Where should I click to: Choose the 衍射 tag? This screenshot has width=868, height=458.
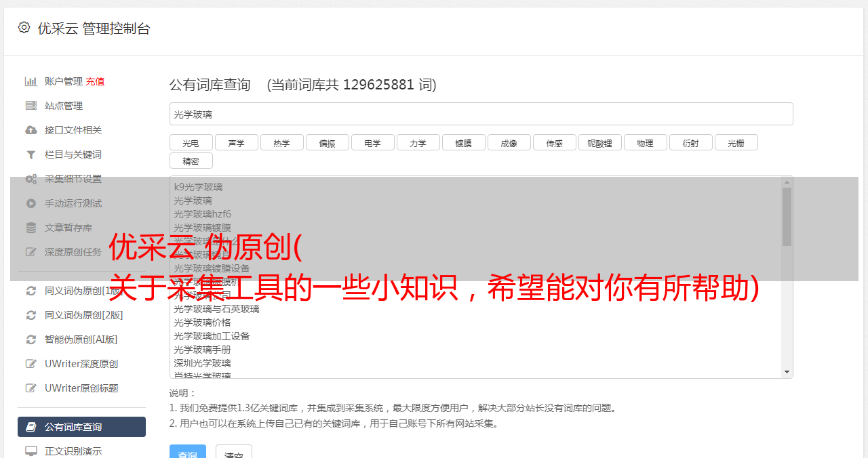tap(690, 142)
